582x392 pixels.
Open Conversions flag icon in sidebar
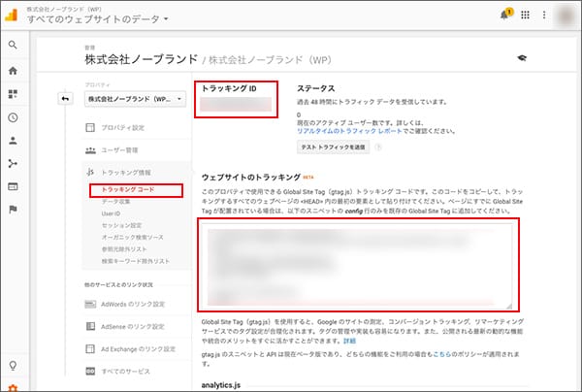(13, 210)
